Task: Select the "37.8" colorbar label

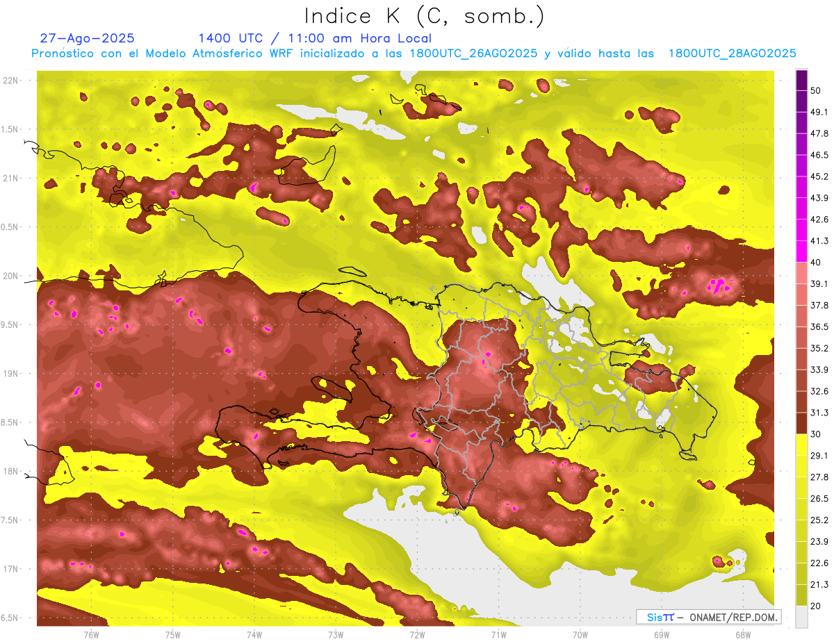Action: [x=819, y=305]
